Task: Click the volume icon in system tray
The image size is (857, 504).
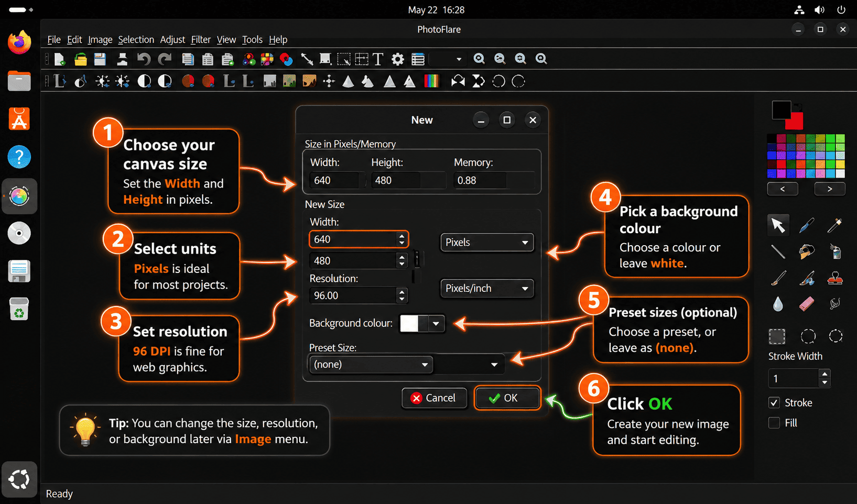Action: coord(820,10)
